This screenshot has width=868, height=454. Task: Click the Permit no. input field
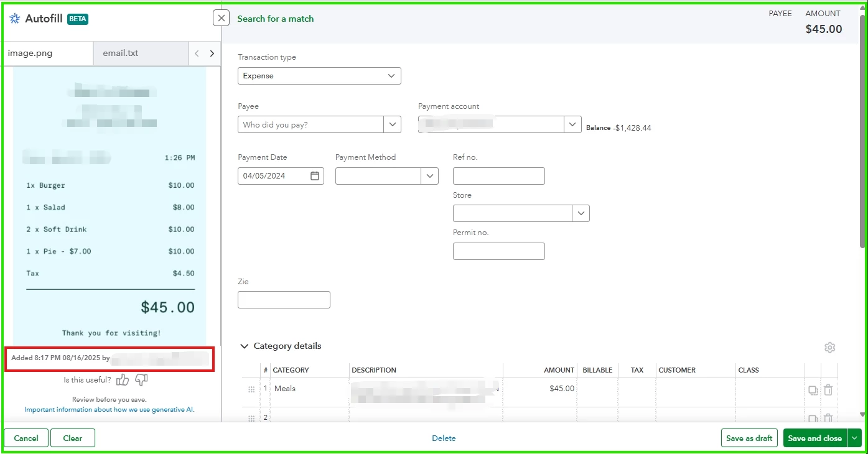pyautogui.click(x=499, y=251)
